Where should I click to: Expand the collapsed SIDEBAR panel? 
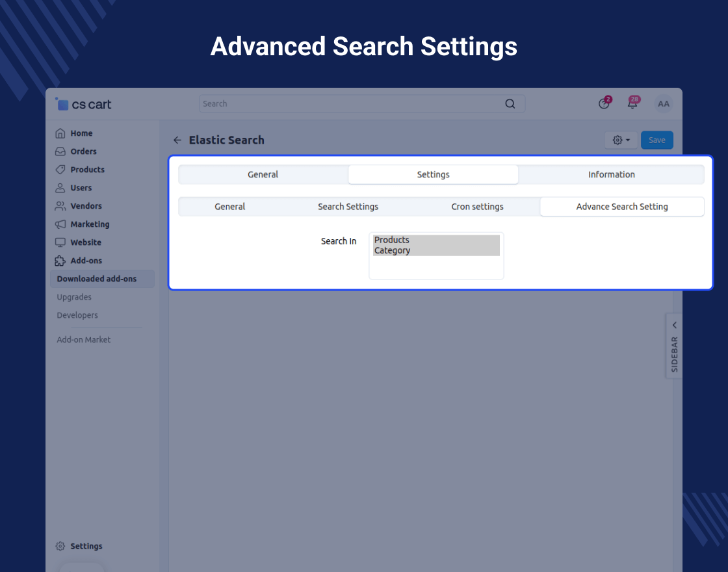coord(674,345)
